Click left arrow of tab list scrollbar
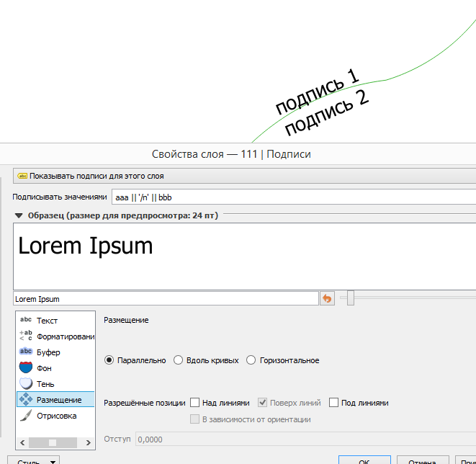 (x=22, y=442)
